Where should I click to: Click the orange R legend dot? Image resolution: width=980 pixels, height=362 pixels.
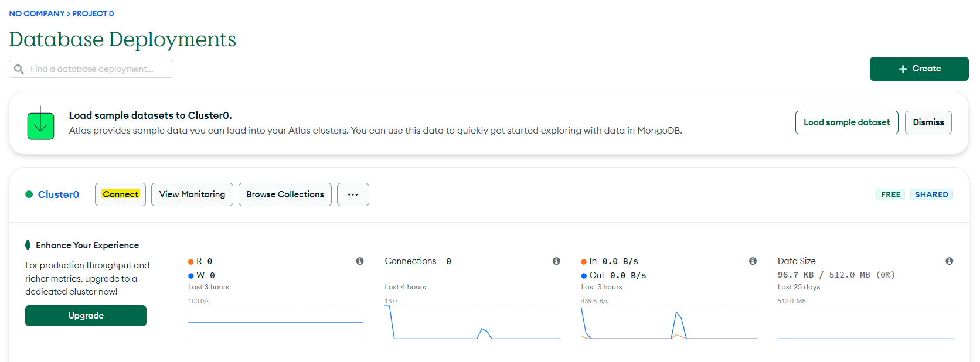point(191,262)
